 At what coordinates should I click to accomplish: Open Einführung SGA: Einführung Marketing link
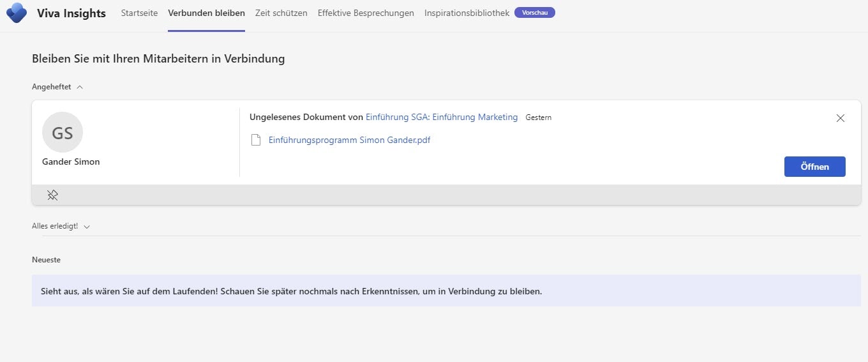(441, 117)
